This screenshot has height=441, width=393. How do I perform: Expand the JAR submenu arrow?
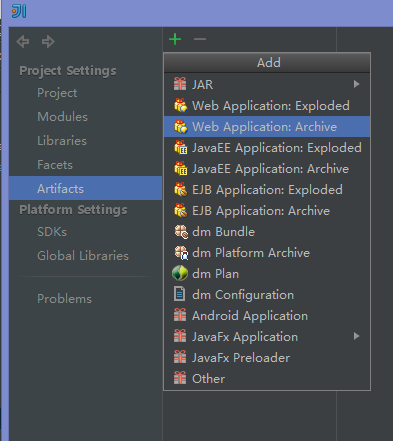click(356, 84)
